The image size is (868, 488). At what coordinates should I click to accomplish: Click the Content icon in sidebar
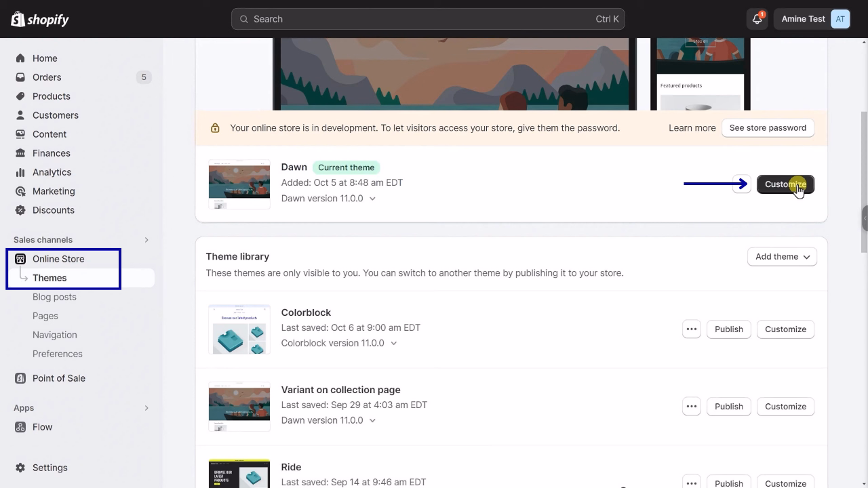pos(20,134)
